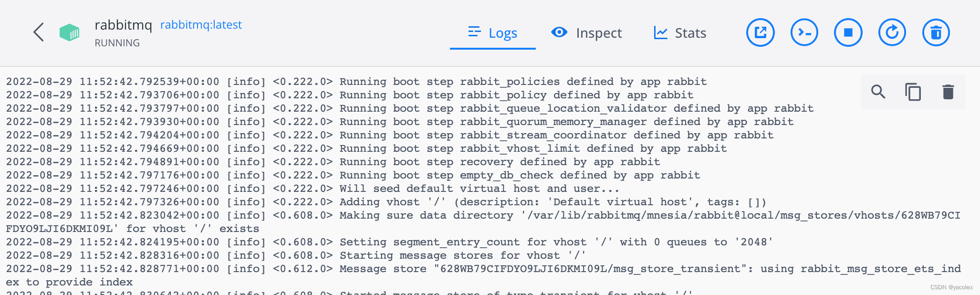Image resolution: width=980 pixels, height=295 pixels.
Task: Open container in browser button
Action: pos(761,32)
